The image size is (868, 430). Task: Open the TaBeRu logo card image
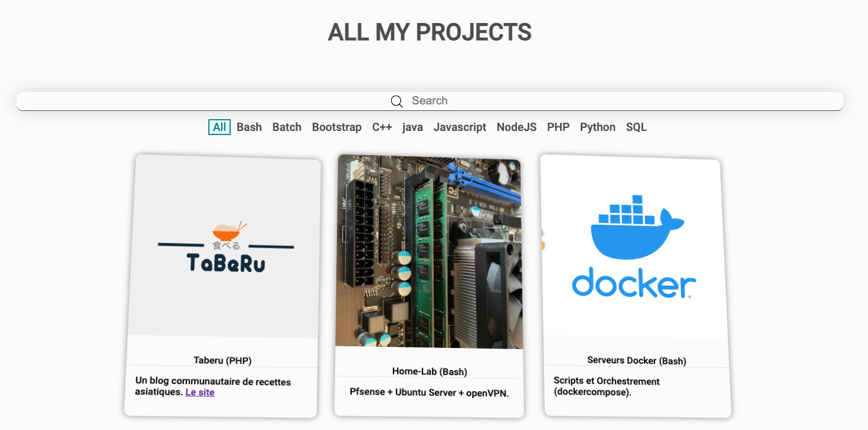pos(224,247)
